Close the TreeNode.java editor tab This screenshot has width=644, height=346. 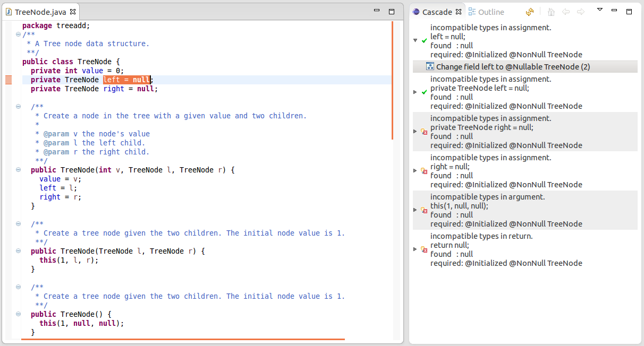click(x=73, y=12)
